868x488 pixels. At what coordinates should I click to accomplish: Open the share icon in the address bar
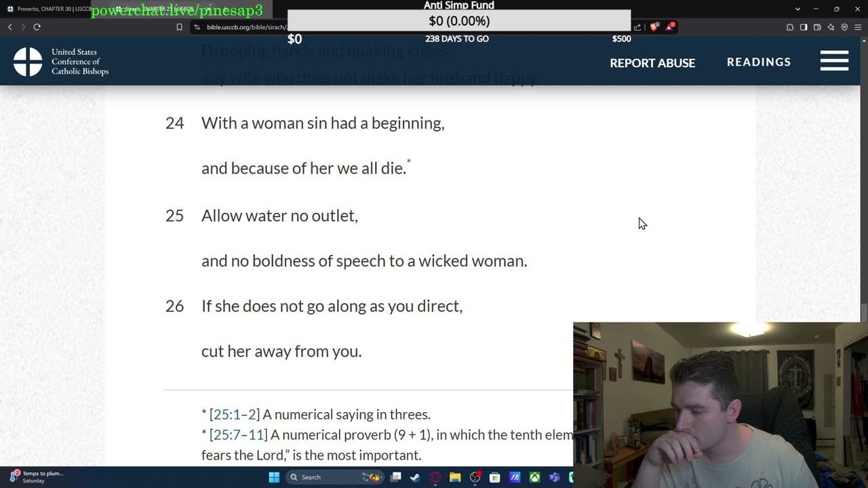click(x=637, y=27)
